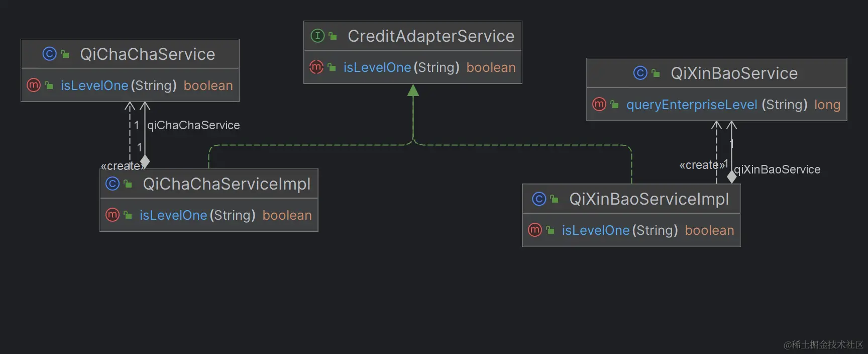Click the interface icon beside CreditAdapterService
This screenshot has height=354, width=868.
click(x=317, y=36)
